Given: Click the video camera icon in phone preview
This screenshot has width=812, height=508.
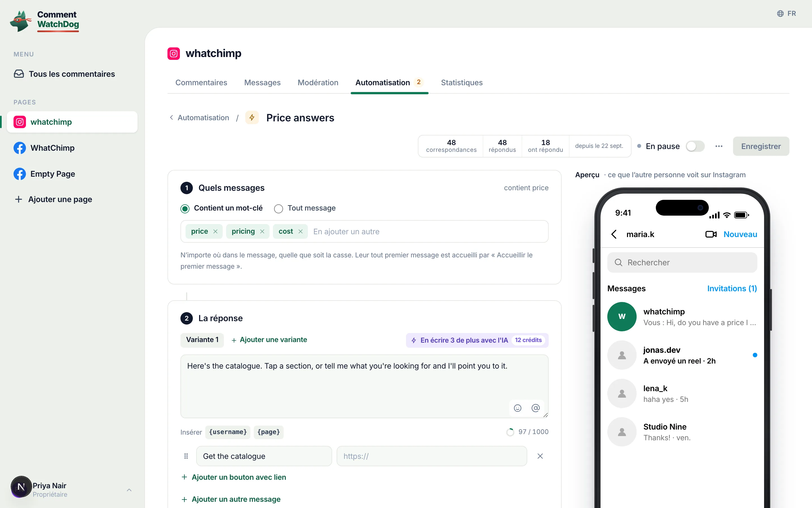Looking at the screenshot, I should [x=711, y=235].
